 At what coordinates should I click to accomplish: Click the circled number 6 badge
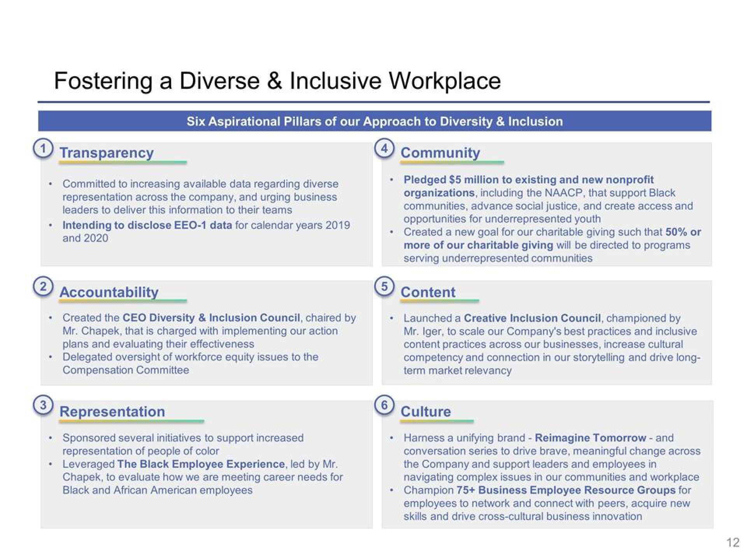[384, 406]
